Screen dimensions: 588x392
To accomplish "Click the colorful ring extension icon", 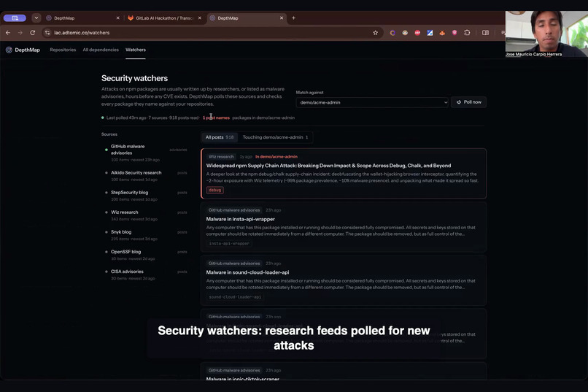I will 392,33.
